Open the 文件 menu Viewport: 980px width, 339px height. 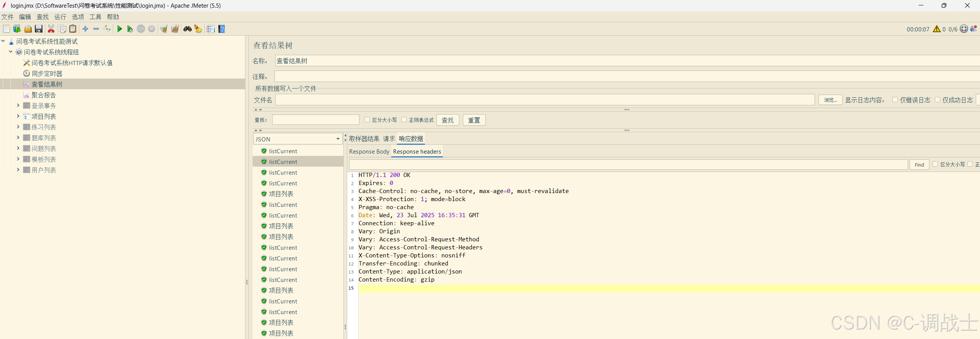point(8,17)
